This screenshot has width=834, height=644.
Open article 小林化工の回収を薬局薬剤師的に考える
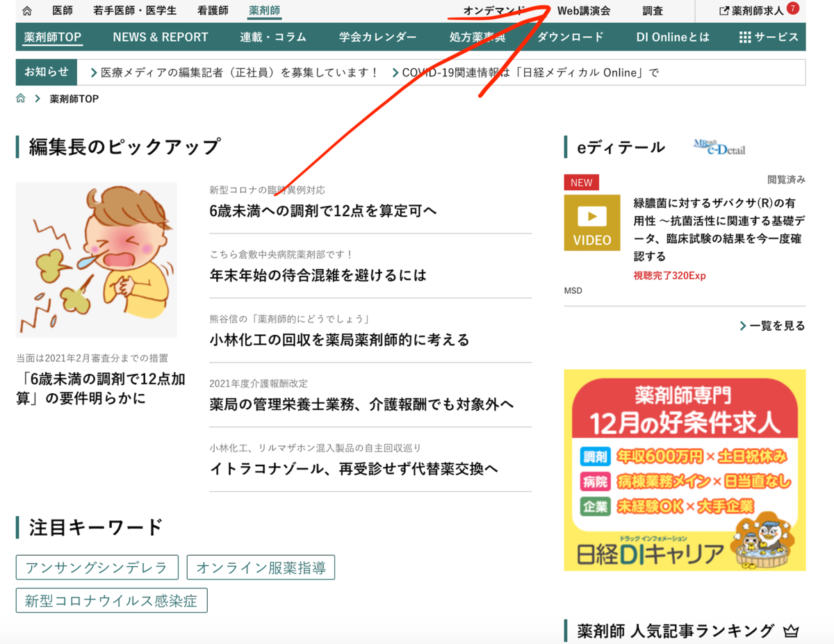tap(340, 340)
